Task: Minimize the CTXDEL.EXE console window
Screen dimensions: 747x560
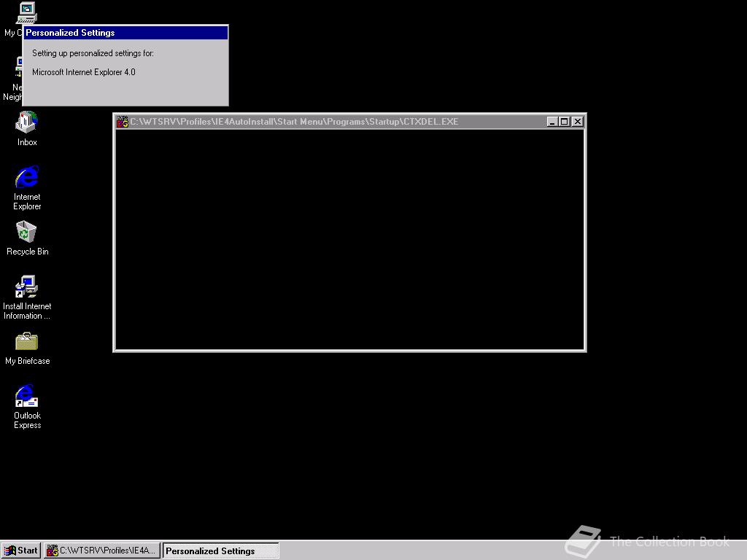Action: point(552,122)
